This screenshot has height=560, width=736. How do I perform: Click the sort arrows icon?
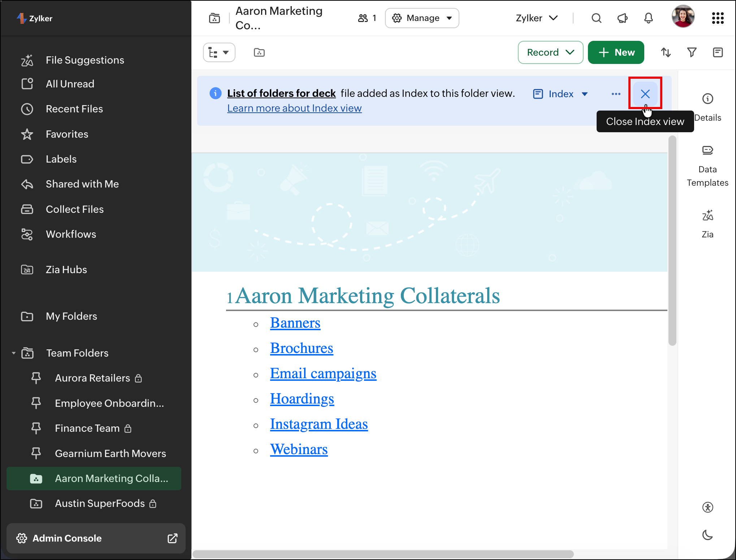[x=666, y=52]
